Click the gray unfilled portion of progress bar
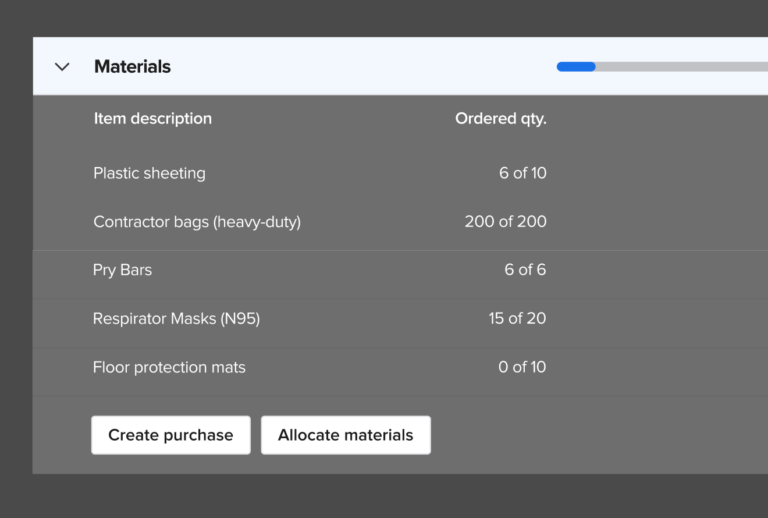768x518 pixels. (682, 67)
